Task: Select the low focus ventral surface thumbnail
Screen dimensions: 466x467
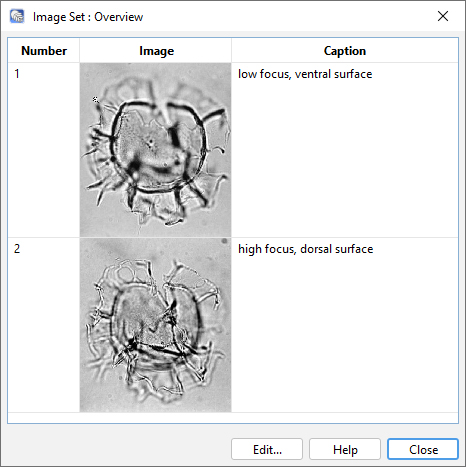Action: pyautogui.click(x=155, y=150)
